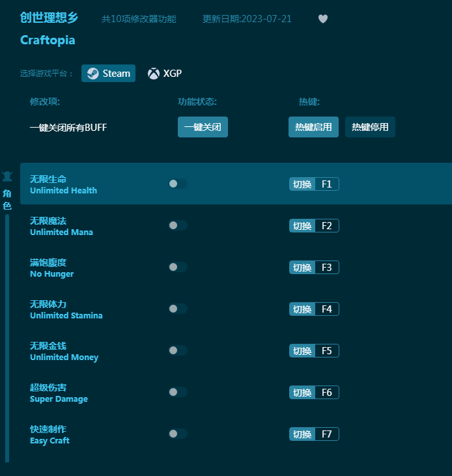Select the Steam platform button
This screenshot has width=452, height=476.
[x=108, y=73]
